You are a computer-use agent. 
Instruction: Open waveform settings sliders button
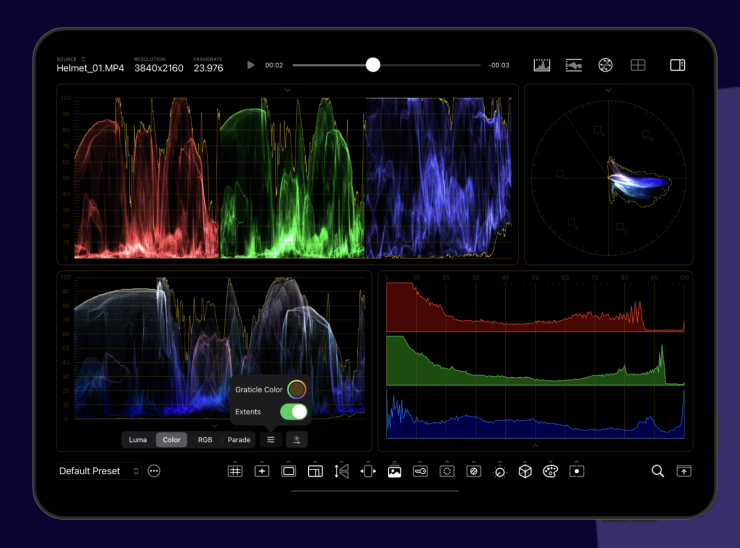coord(270,439)
